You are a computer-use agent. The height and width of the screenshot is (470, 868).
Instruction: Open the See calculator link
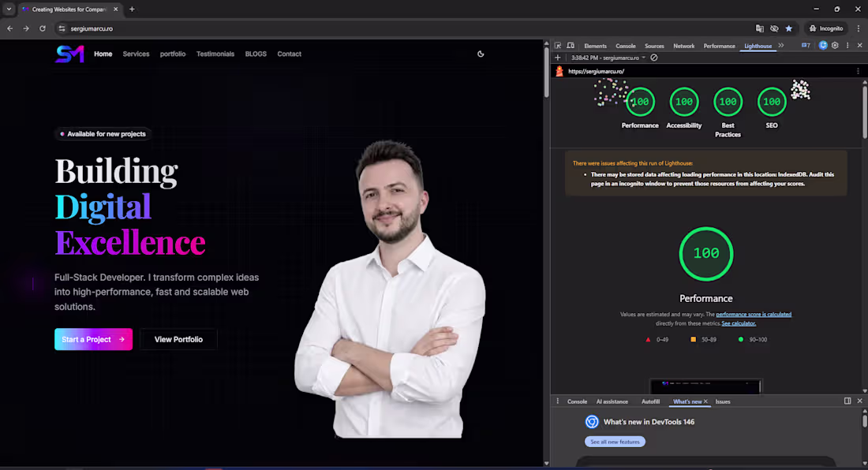[739, 323]
